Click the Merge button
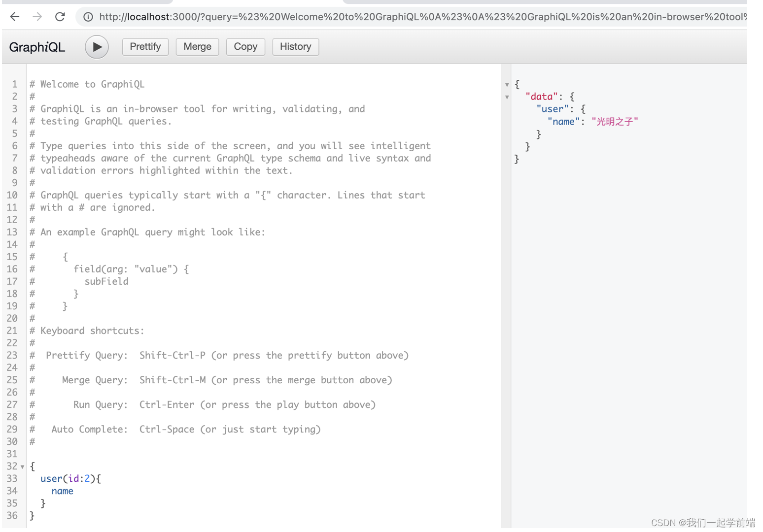Viewport: 763px width, 532px height. tap(197, 47)
